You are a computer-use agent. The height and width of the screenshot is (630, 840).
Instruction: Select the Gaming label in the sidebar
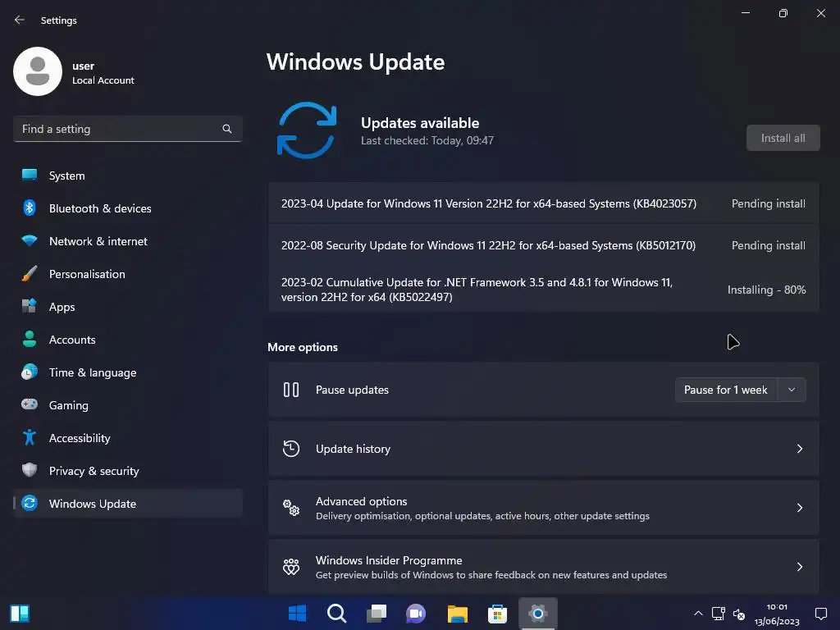(x=69, y=405)
